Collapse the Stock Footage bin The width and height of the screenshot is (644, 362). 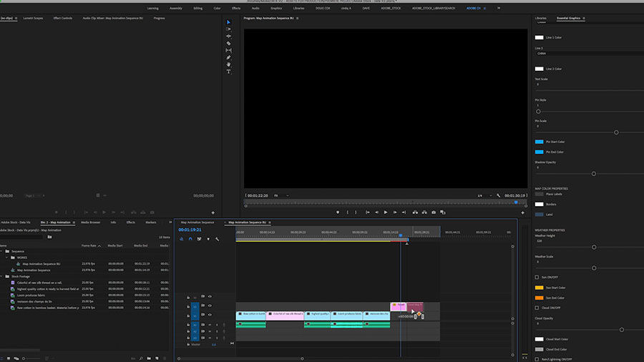[3, 276]
